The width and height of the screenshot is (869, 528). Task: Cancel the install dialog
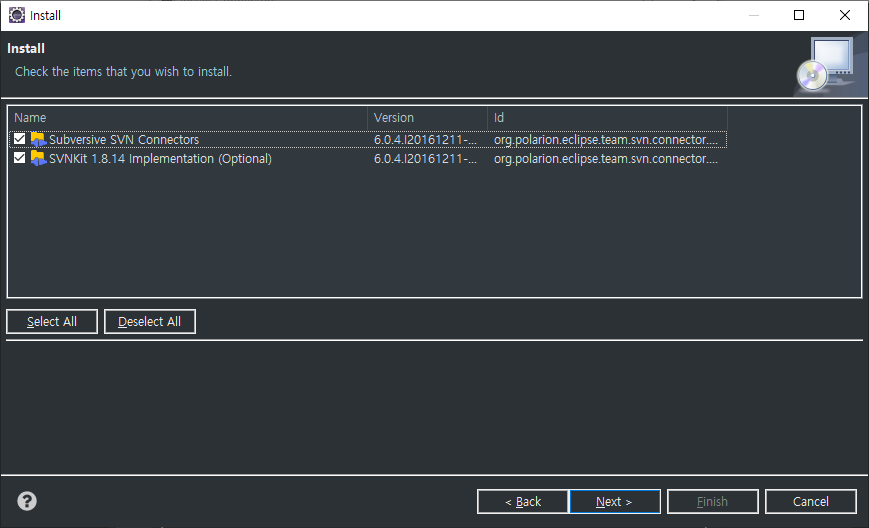tap(811, 501)
